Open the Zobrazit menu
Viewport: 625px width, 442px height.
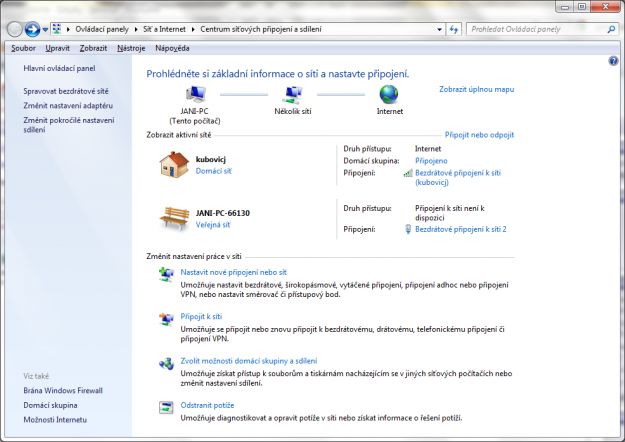click(x=93, y=48)
